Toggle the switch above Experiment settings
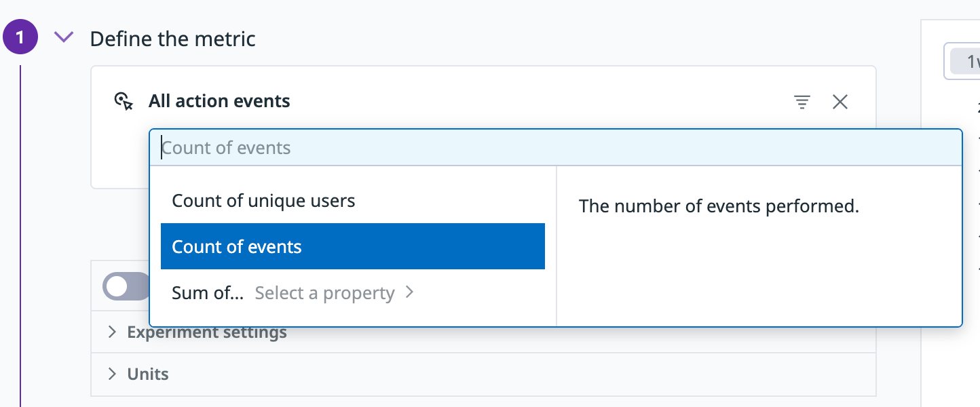This screenshot has height=407, width=980. point(126,286)
